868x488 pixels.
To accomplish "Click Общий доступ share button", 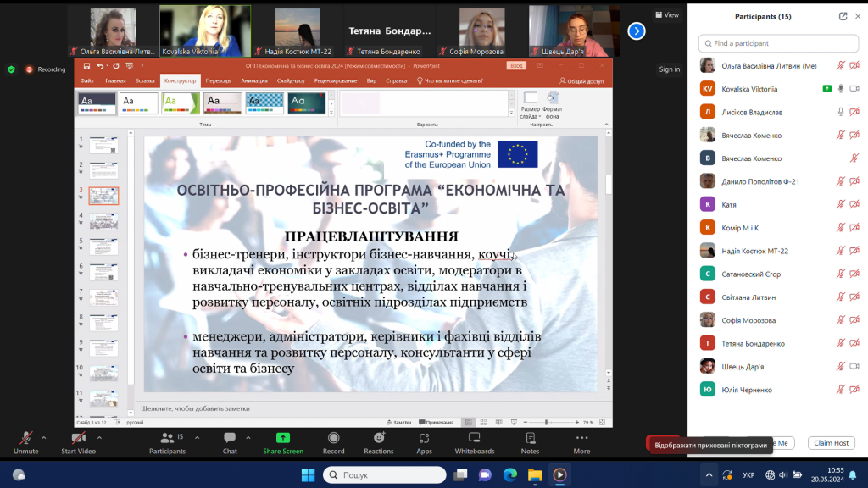I will [581, 81].
